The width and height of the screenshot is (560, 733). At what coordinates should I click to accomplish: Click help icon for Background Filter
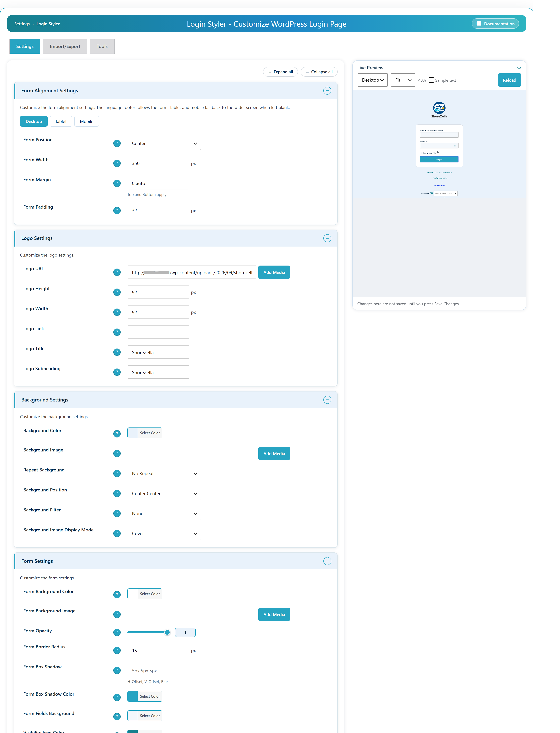coord(117,513)
